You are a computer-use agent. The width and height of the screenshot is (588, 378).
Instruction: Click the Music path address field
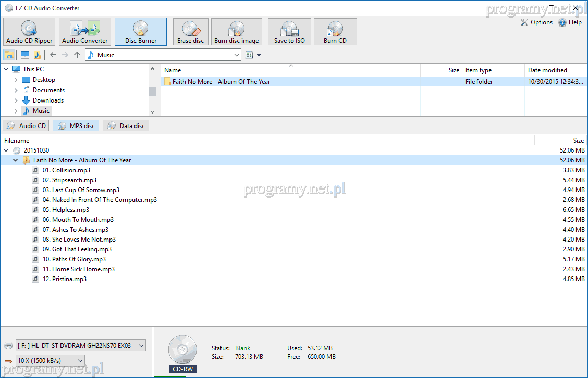coord(162,55)
